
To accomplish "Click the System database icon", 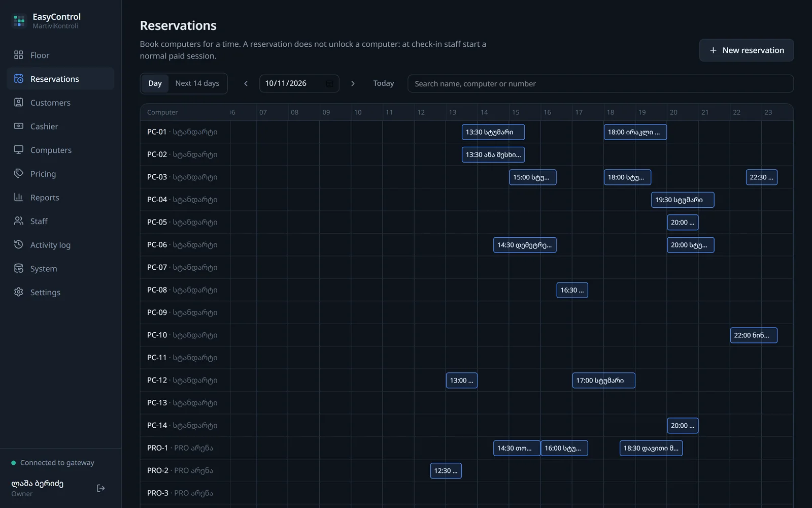I will point(19,268).
